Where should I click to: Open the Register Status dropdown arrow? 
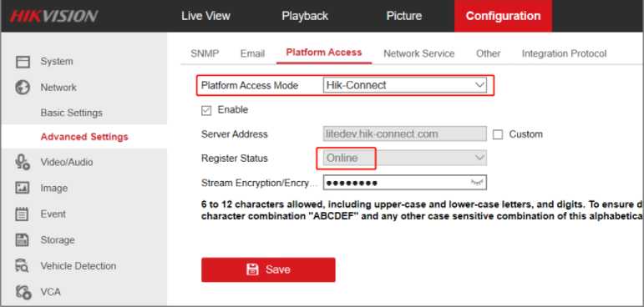[x=479, y=158]
